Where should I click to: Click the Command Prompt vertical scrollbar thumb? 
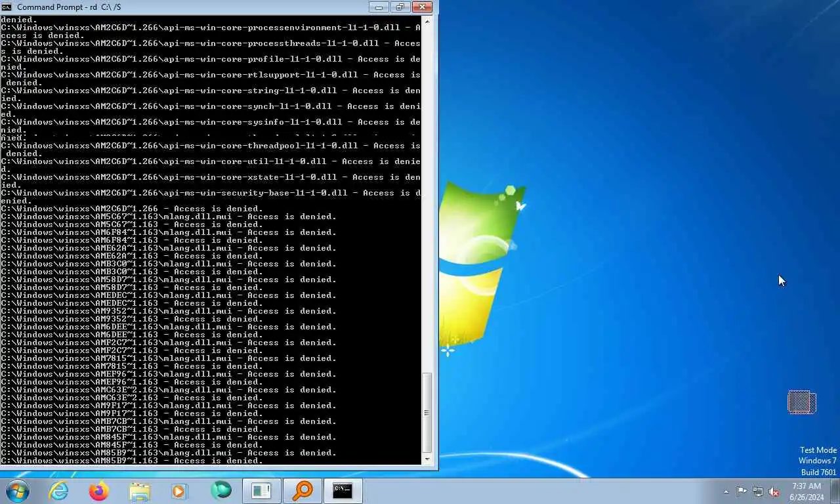427,412
